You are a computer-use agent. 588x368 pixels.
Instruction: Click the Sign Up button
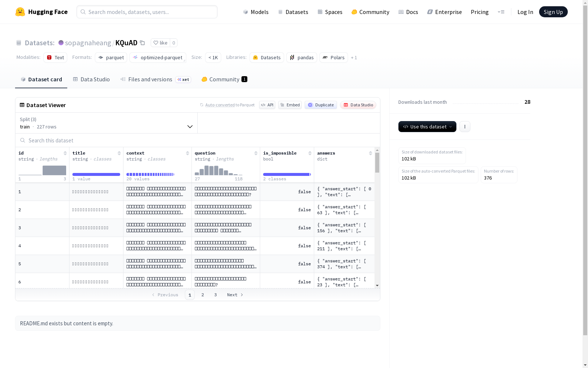tap(553, 12)
